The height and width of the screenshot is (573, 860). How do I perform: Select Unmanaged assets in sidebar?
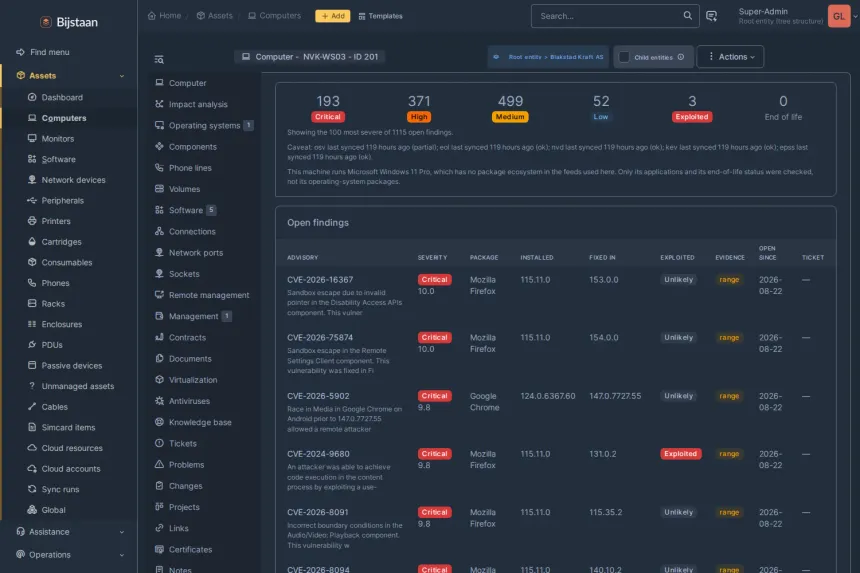[x=78, y=386]
